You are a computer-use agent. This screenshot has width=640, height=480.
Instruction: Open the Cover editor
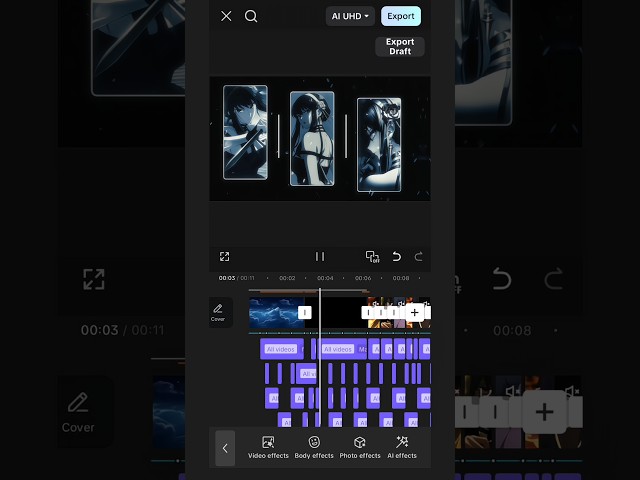pos(218,312)
